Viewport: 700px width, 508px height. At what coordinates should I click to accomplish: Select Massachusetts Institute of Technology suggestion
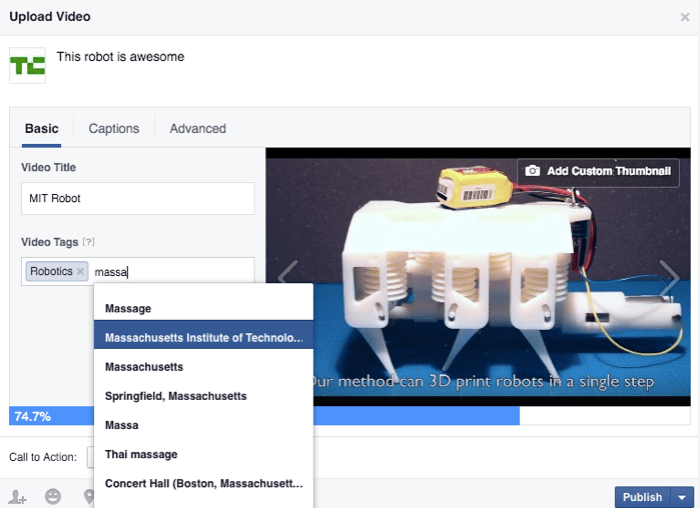click(203, 338)
